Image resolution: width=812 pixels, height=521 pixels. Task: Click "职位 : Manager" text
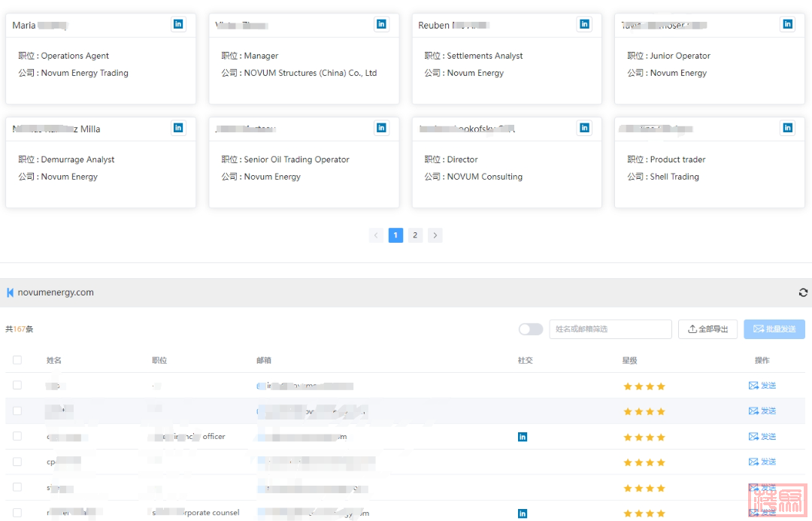(x=250, y=56)
